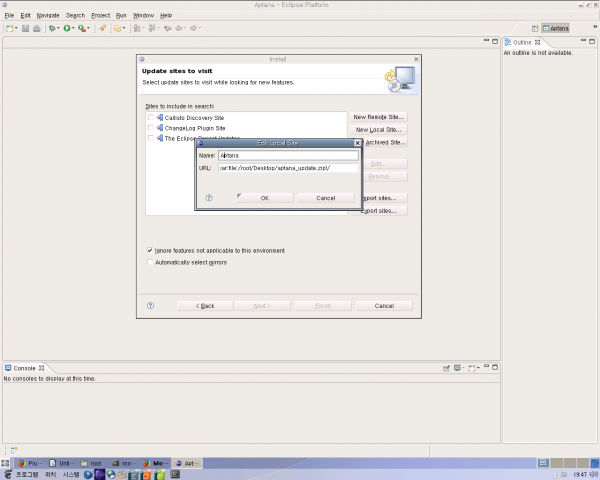Screen dimensions: 600x480
Task: Click the New Remote Site button
Action: click(x=378, y=117)
